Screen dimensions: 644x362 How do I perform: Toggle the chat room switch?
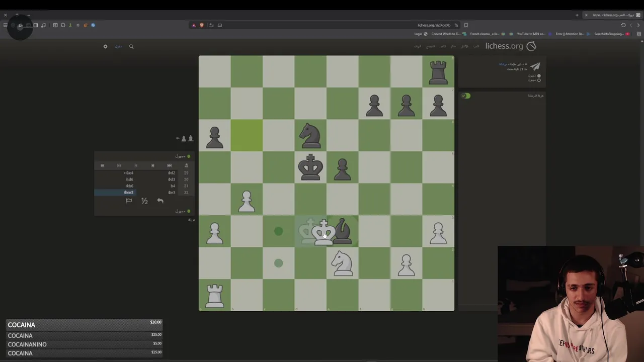(x=466, y=96)
